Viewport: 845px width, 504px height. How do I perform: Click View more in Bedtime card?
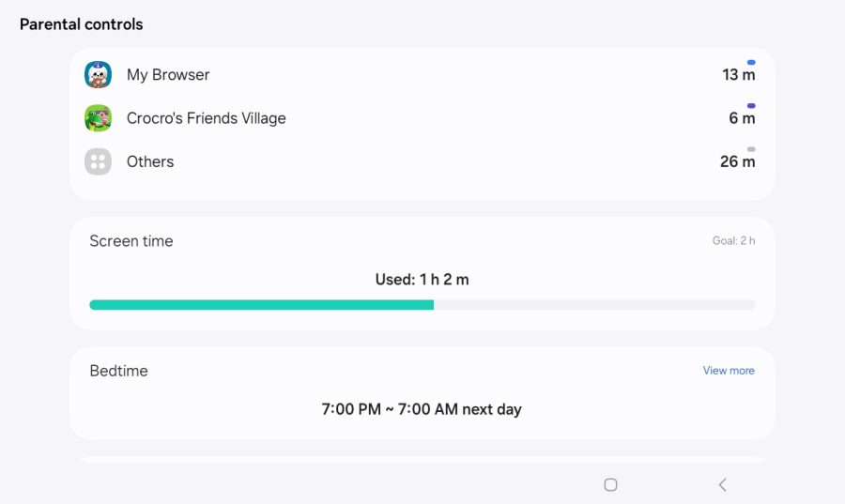coord(729,371)
